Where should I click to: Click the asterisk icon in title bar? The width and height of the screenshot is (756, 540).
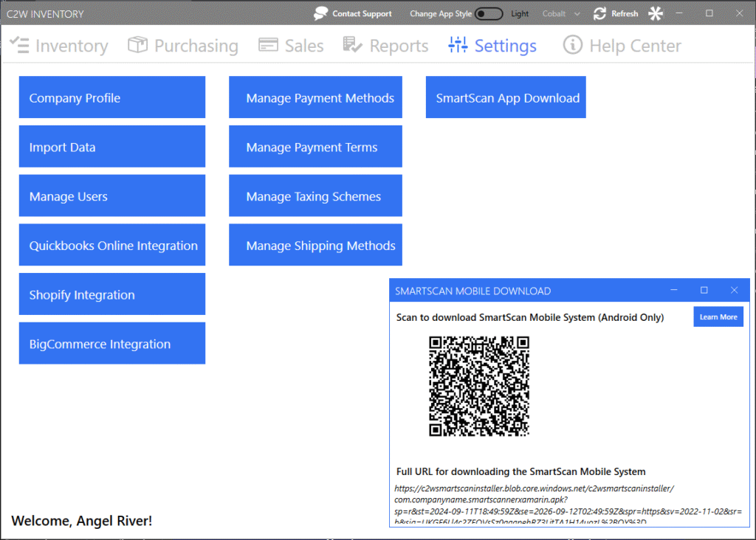[656, 13]
